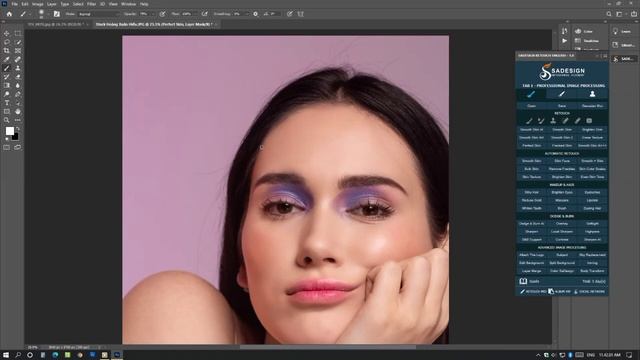Select the Frame tool
Viewport: 640px width, 360px height.
[18, 51]
